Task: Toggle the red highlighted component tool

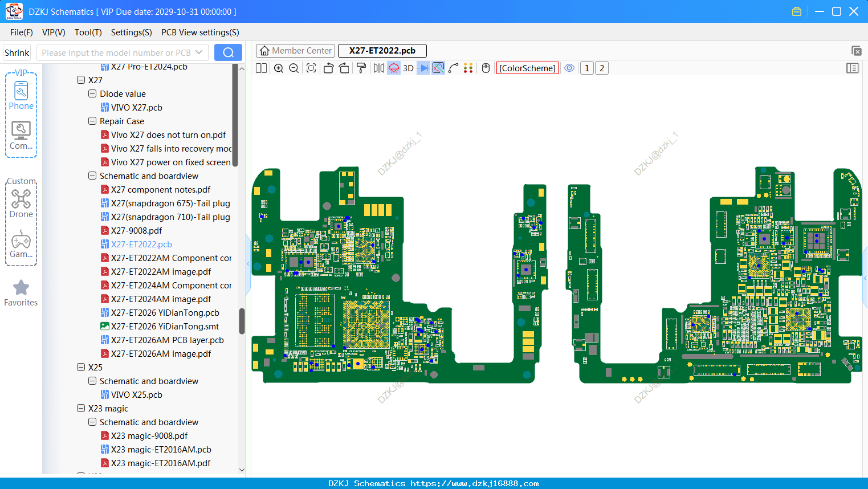Action: pyautogui.click(x=394, y=68)
